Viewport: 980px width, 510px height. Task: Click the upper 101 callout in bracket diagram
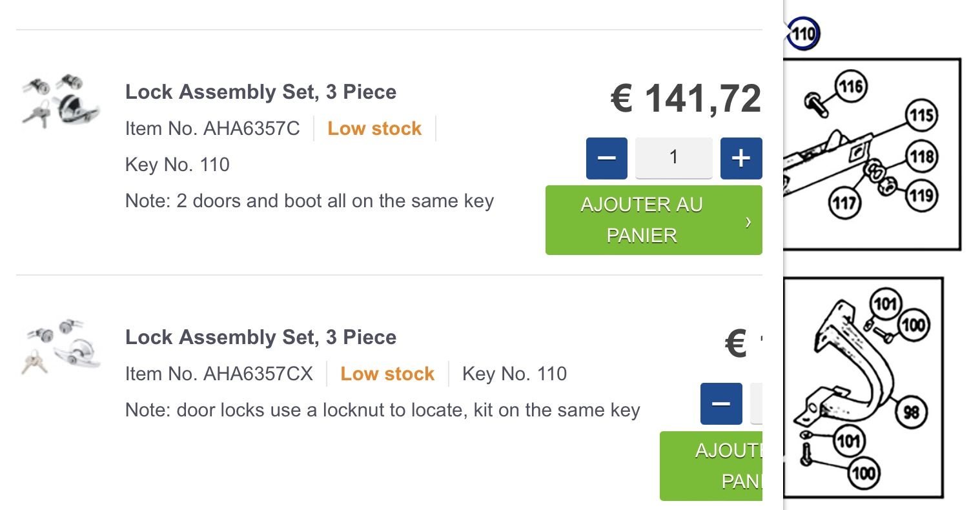885,303
